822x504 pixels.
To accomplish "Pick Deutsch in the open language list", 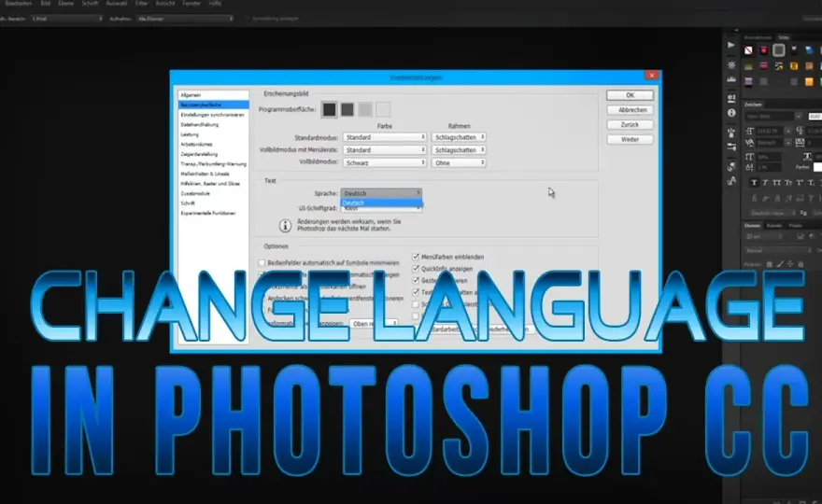I will 381,203.
